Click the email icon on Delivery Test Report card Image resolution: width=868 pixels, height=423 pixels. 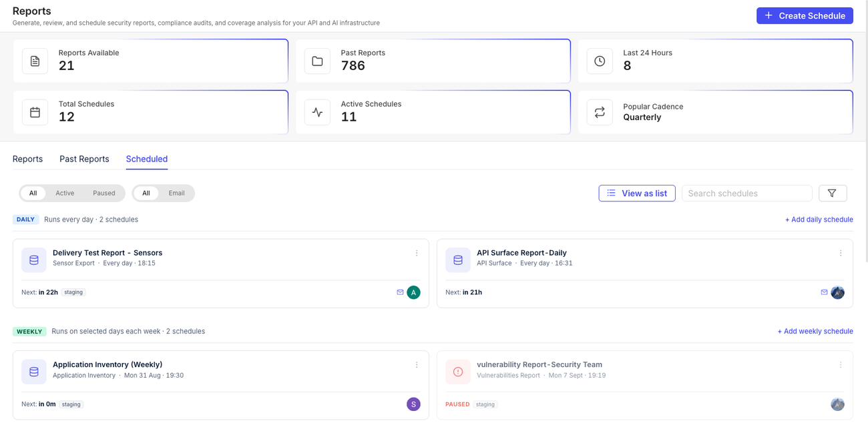click(400, 292)
